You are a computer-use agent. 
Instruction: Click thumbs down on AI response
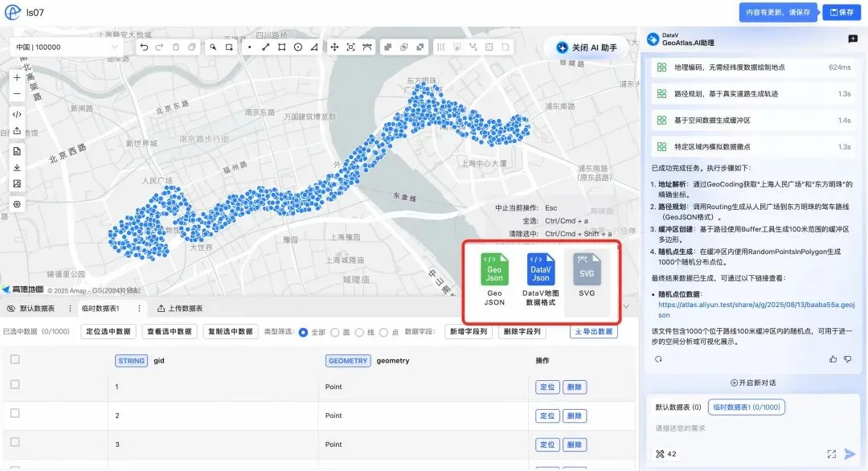(848, 359)
